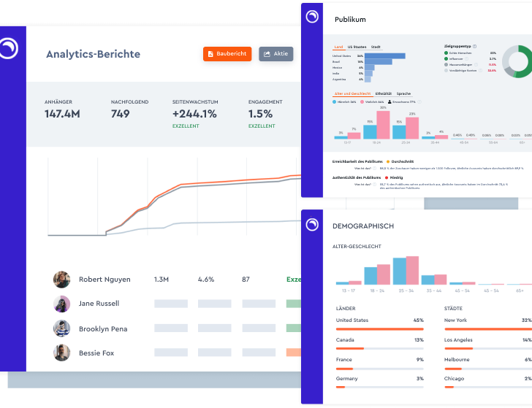Click Bessie Fox's avatar image

click(x=61, y=353)
